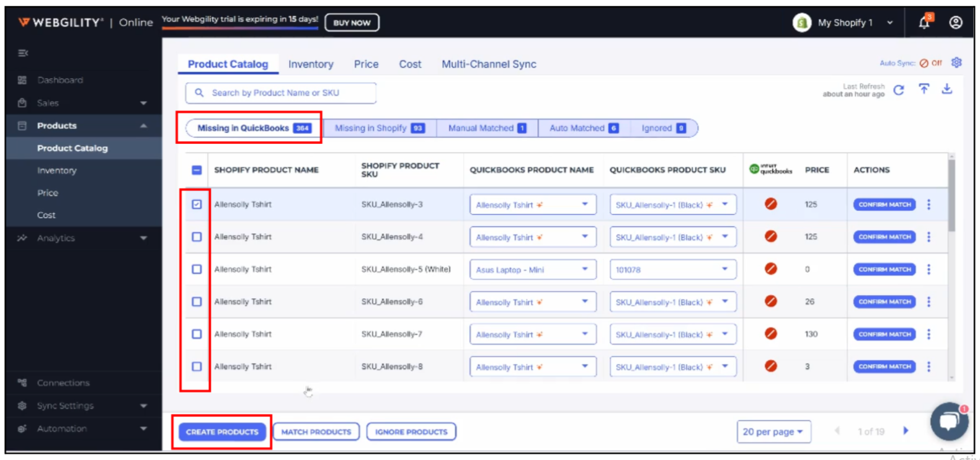
Task: Open three-dot actions menu for SKU_Allensolly-3 row
Action: tap(929, 205)
